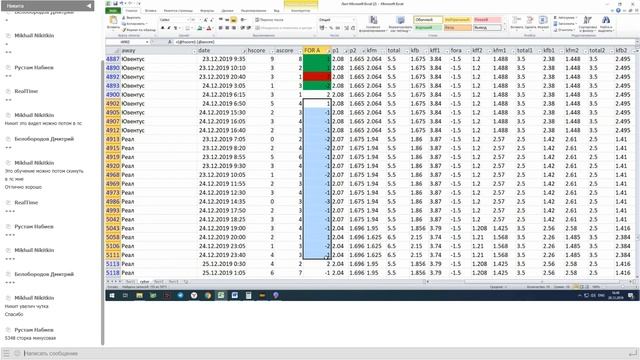Collapse the chat side panel arrow
Screen dimensions: 640x360
89,6
